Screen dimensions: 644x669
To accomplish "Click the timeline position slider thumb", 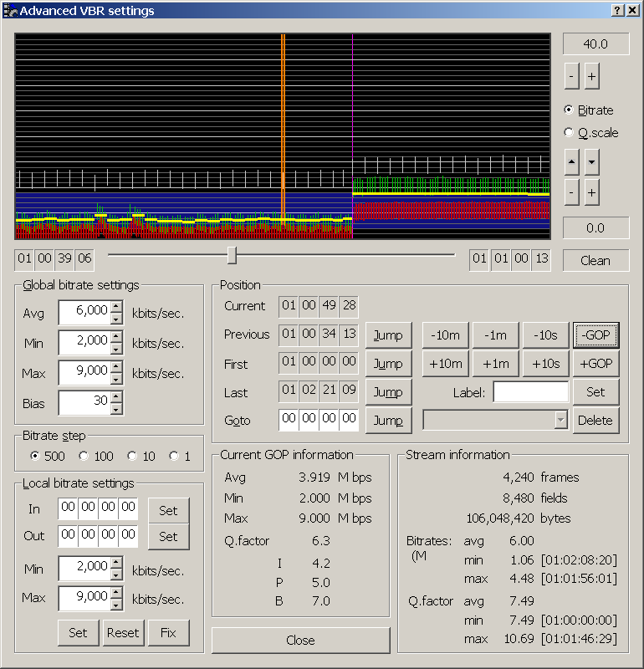I will pos(232,255).
